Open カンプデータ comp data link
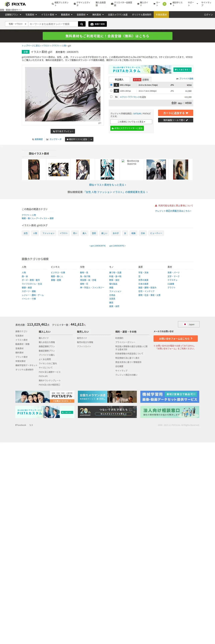This screenshot has height=644, width=215. point(54,139)
